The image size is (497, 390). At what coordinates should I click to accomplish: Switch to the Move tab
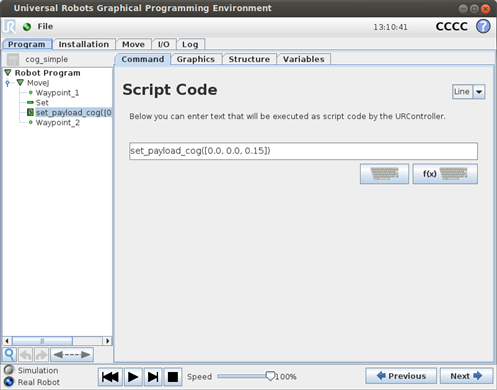tap(133, 44)
